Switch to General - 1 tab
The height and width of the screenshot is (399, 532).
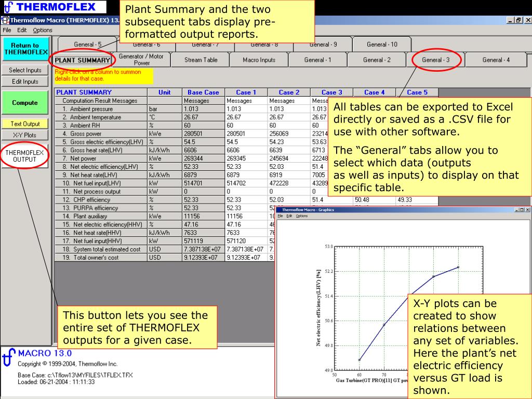(317, 60)
